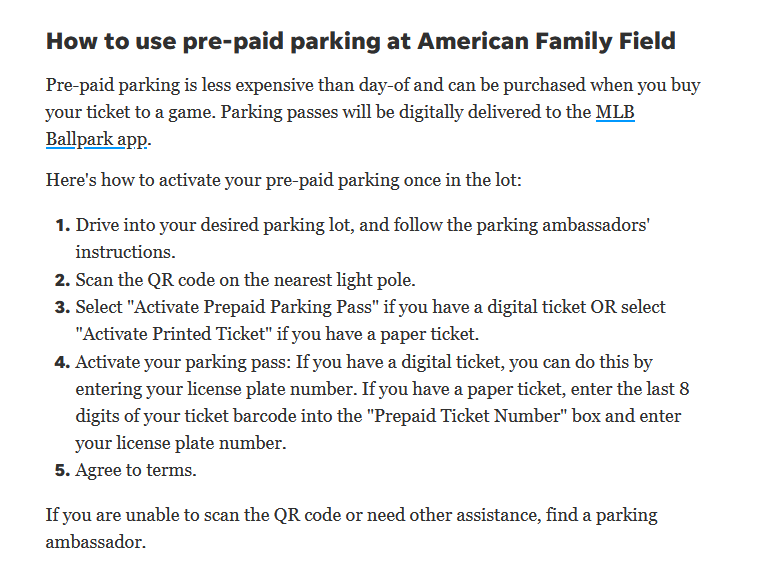Image resolution: width=764 pixels, height=571 pixels.
Task: Open the MLB Ballpark app link
Action: [x=614, y=112]
